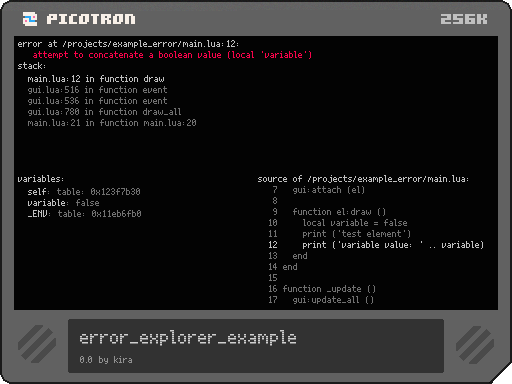The width and height of the screenshot is (512, 384).
Task: Select stack frame gui.lua:780 in draw_all
Action: click(x=104, y=112)
